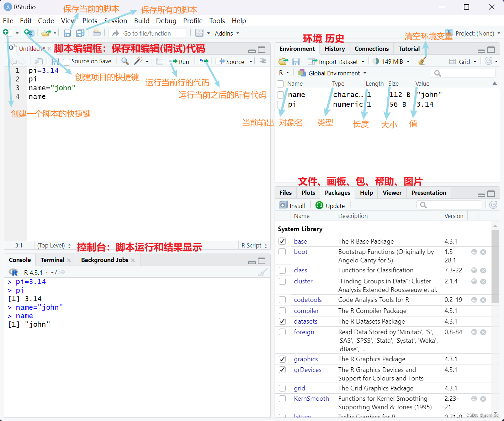Viewport: 504px width, 421px height.
Task: Click the Environment search box
Action: [x=463, y=73]
